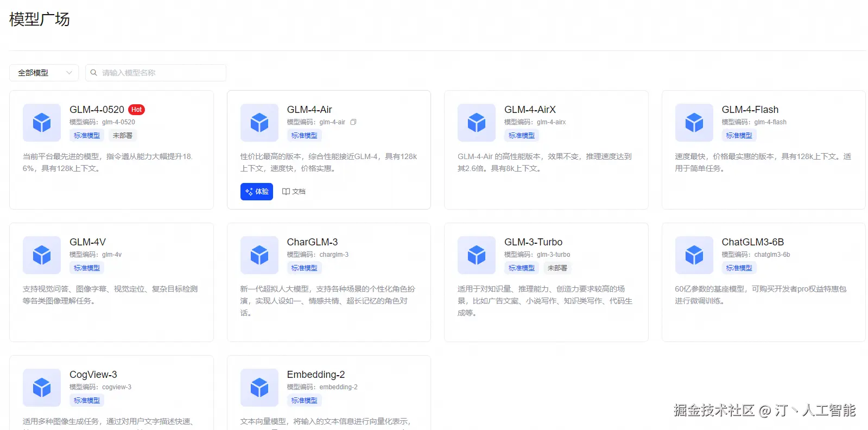Click the GLM-4-AirX cube icon
Image resolution: width=868 pixels, height=430 pixels.
477,123
